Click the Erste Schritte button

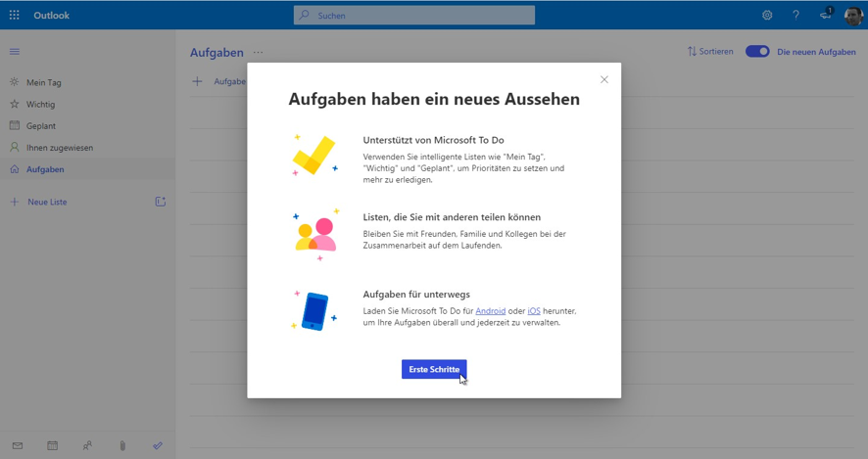tap(434, 369)
